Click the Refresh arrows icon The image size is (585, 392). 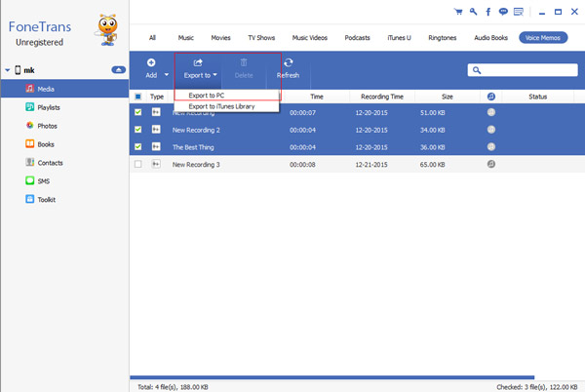[x=288, y=62]
